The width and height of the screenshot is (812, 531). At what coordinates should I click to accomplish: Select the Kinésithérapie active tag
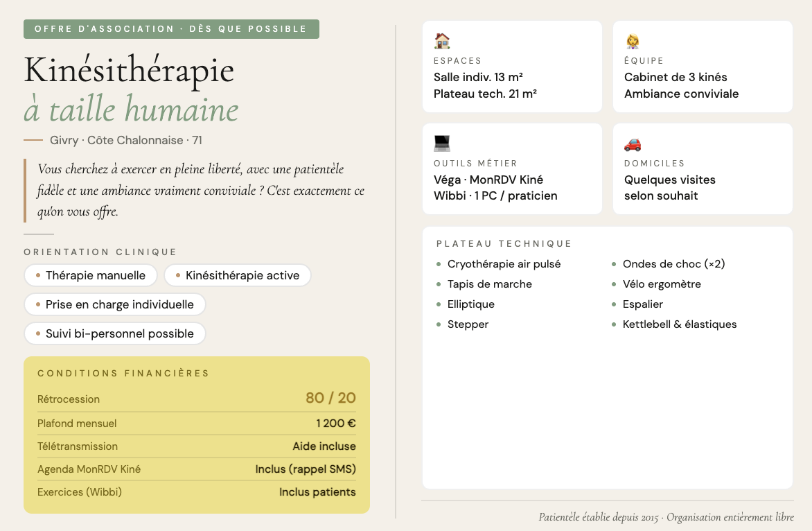[x=238, y=275]
